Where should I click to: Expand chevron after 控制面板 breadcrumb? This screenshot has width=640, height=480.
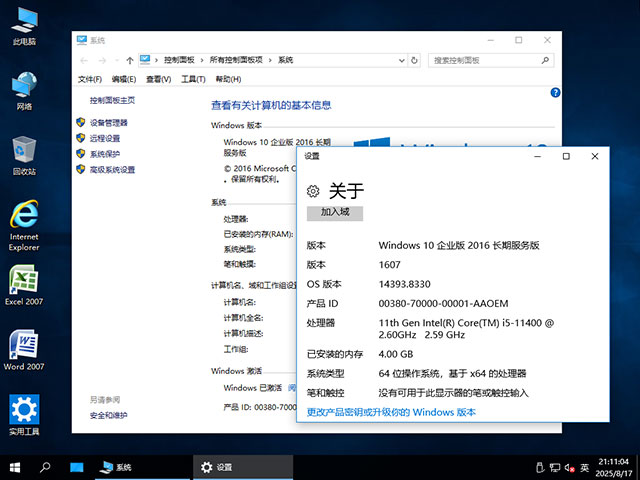tap(202, 60)
